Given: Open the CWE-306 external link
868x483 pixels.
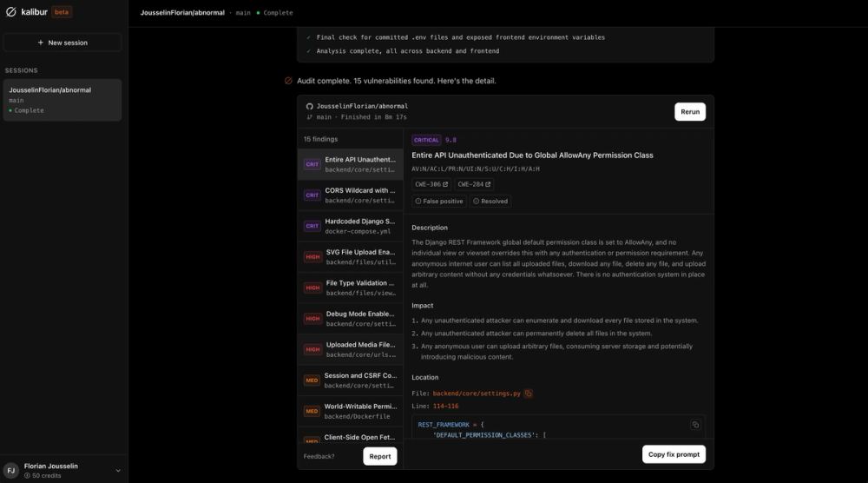Looking at the screenshot, I should tap(431, 184).
